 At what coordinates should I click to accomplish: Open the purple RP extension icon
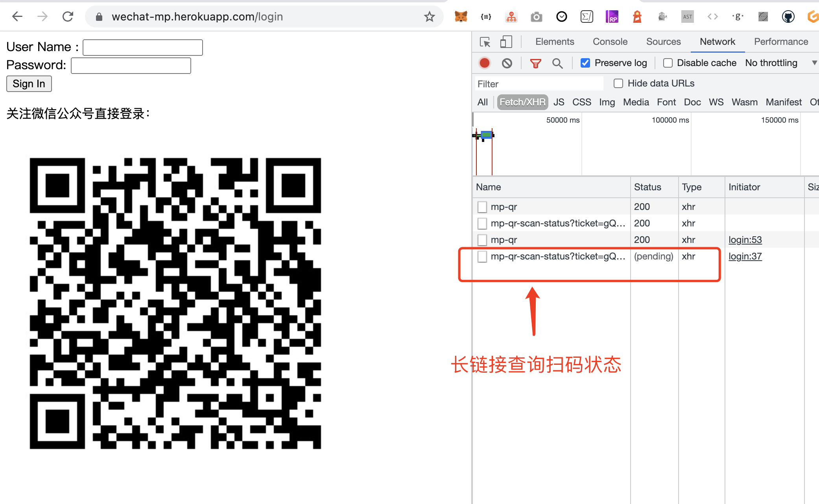[x=612, y=17]
